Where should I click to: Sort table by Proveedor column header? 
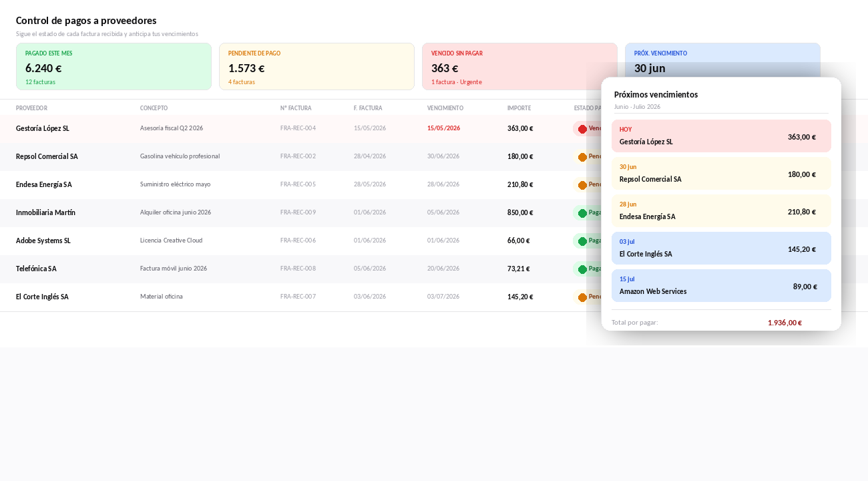coord(31,108)
